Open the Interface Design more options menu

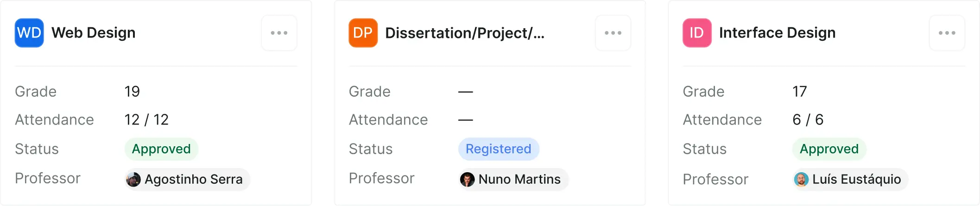click(x=947, y=33)
